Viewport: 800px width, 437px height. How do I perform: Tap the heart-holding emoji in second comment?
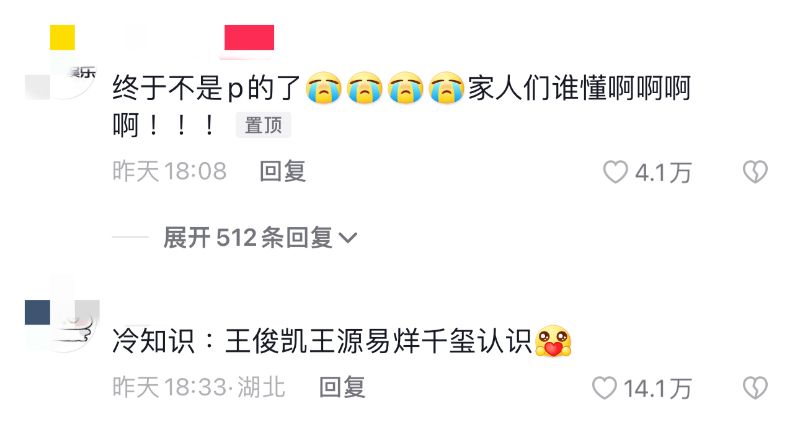[553, 341]
